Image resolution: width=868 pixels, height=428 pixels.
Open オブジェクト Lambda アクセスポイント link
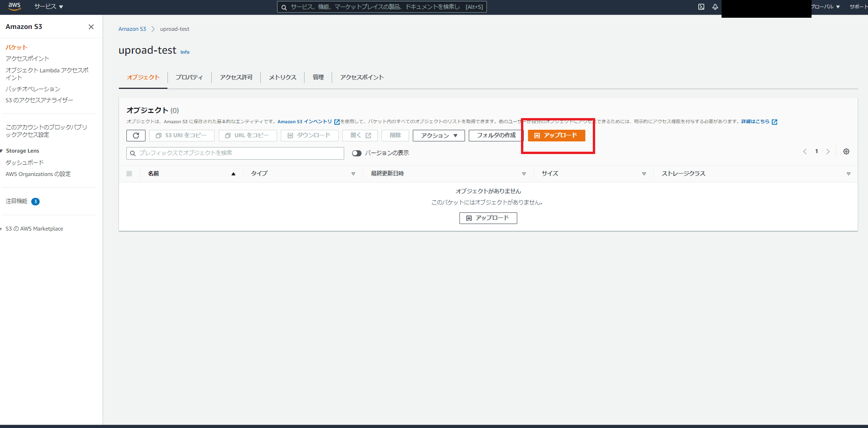47,74
